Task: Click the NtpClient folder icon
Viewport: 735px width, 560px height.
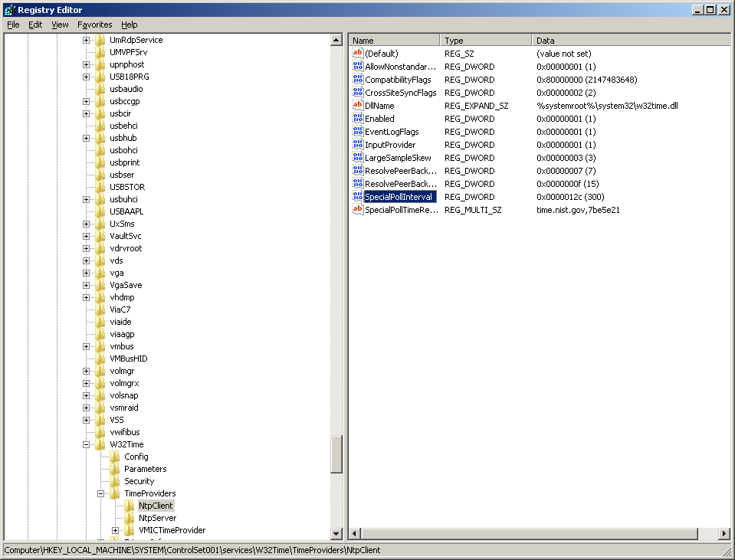Action: click(x=130, y=506)
